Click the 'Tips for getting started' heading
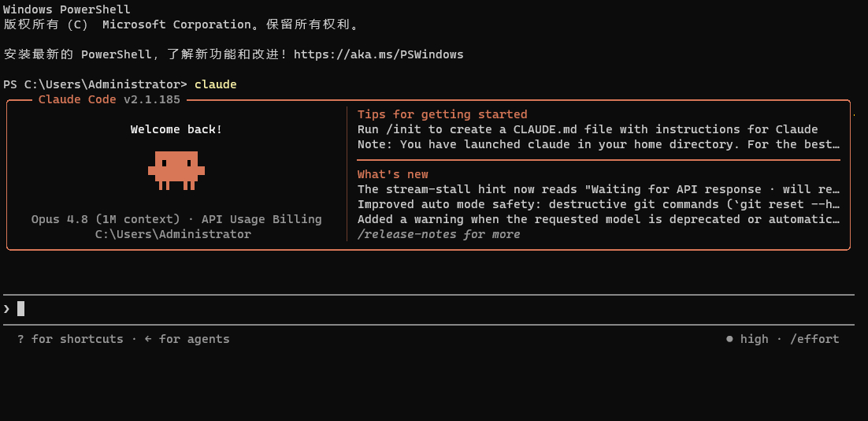 click(443, 114)
